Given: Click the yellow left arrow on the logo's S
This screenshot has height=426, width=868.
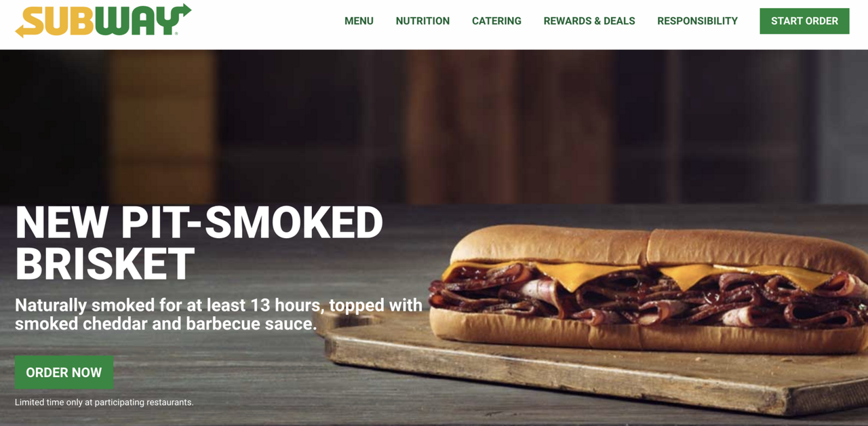Looking at the screenshot, I should (x=21, y=30).
